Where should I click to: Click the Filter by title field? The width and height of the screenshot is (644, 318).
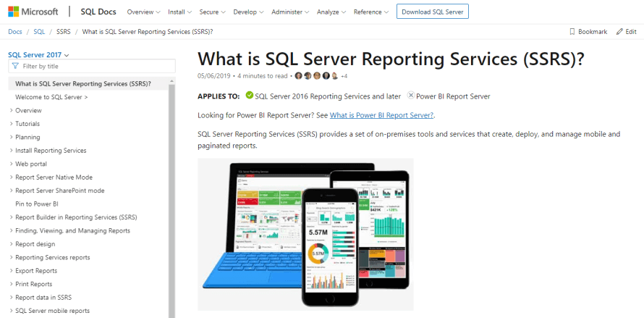[x=92, y=66]
